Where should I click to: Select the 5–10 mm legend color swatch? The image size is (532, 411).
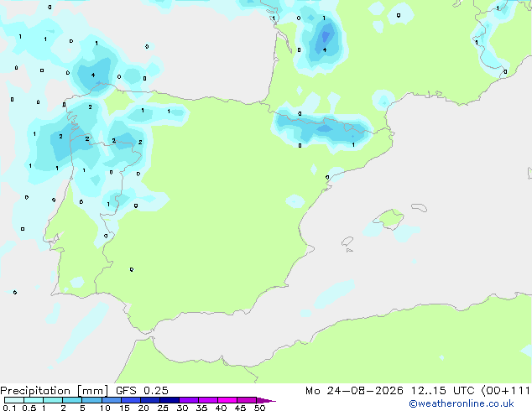91,400
